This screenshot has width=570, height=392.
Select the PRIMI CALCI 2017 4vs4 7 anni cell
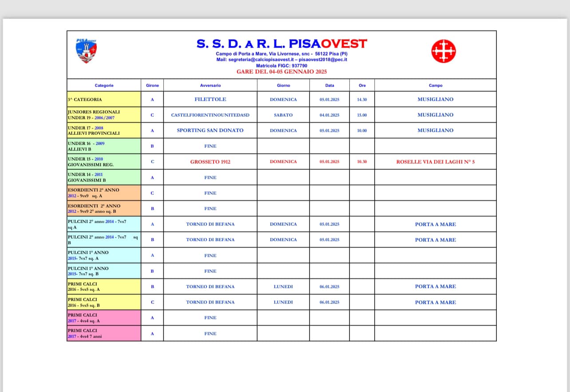pos(104,333)
